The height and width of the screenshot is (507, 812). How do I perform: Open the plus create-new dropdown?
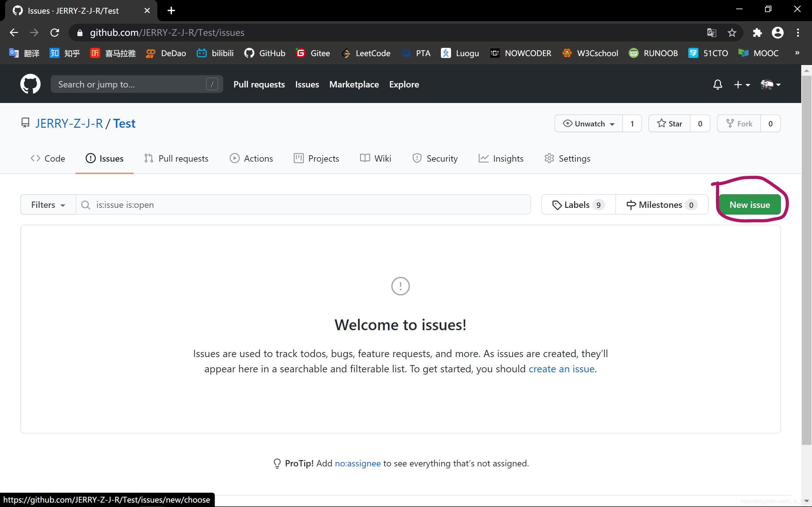tap(742, 85)
